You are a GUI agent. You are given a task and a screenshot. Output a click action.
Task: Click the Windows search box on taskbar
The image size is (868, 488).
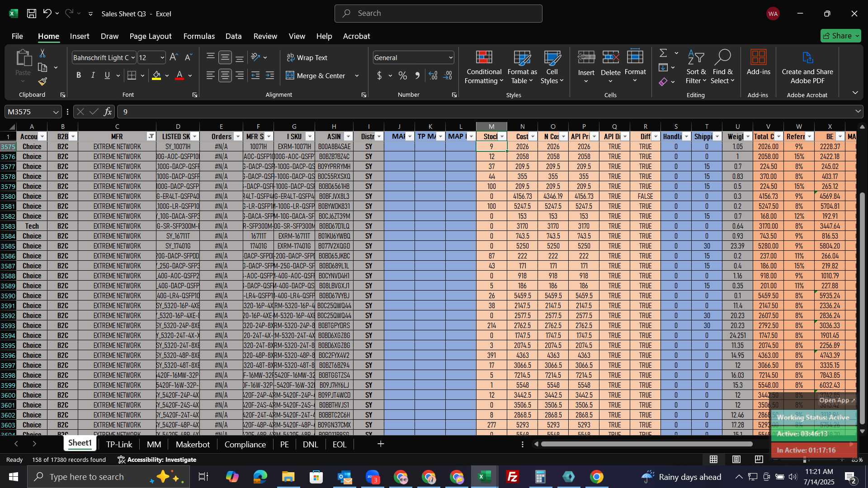[108, 477]
